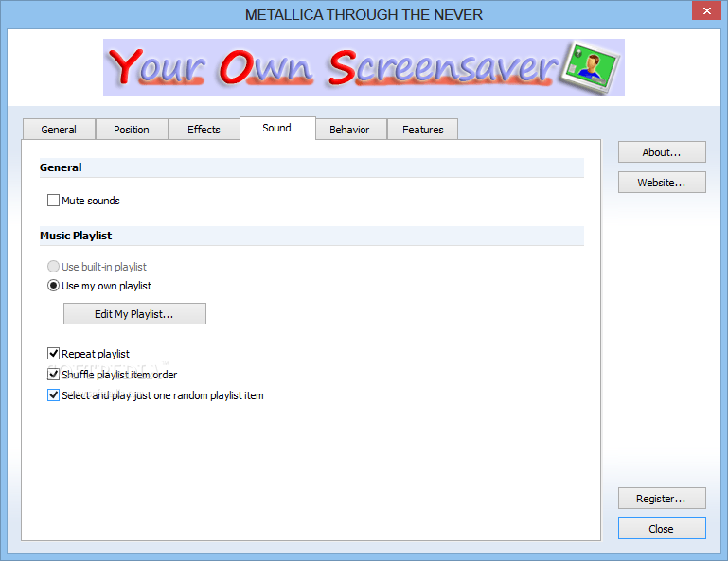Screen dimensions: 728x561
Task: Select Use built-in playlist option
Action: click(x=53, y=267)
